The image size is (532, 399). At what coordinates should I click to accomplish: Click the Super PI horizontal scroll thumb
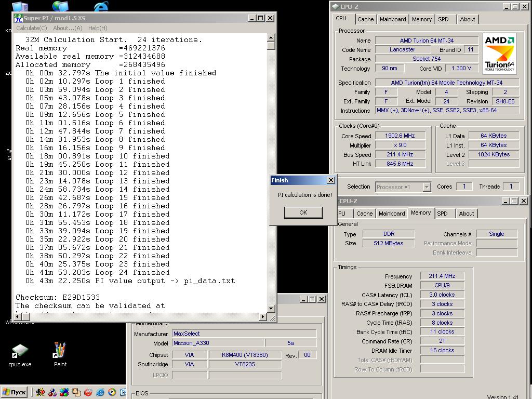click(x=26, y=316)
